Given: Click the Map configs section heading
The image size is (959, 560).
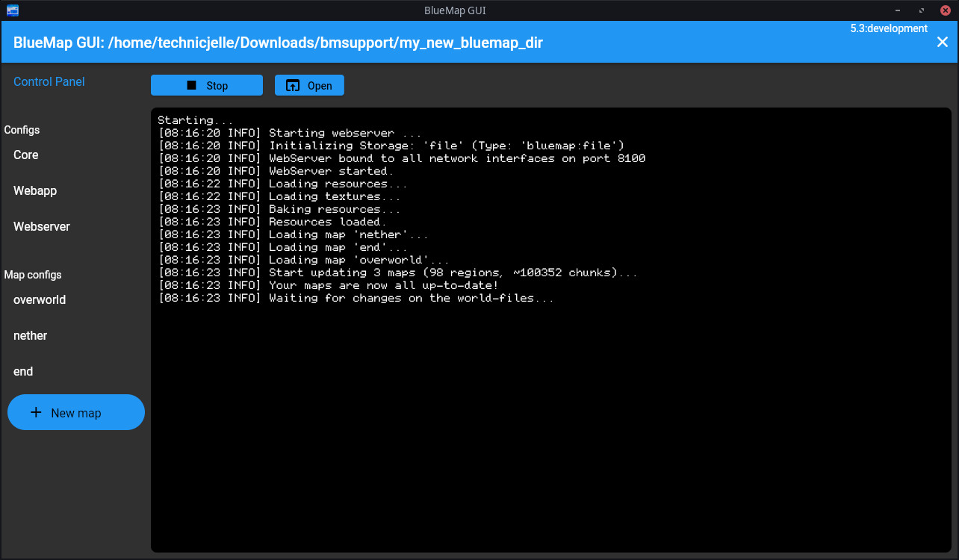Looking at the screenshot, I should tap(33, 275).
